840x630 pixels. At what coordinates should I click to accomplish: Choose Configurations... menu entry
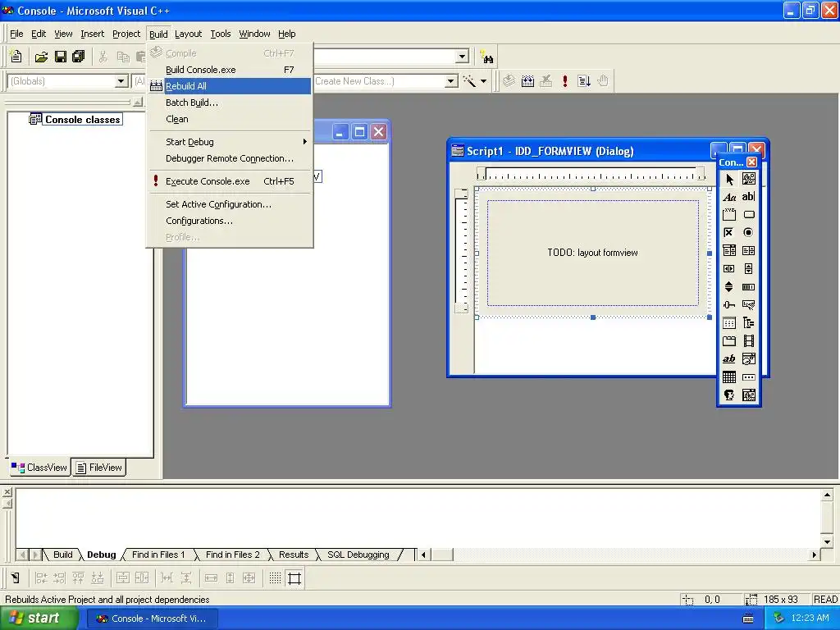click(230, 221)
